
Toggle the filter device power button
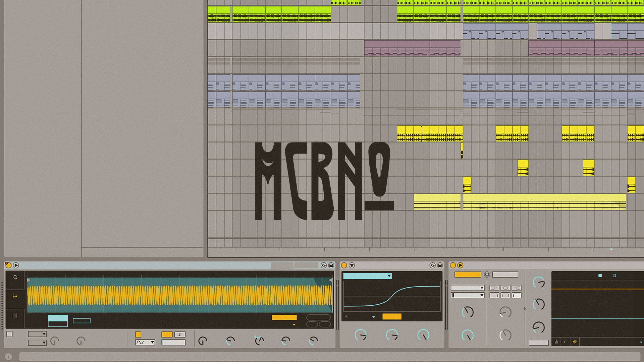pos(453,265)
